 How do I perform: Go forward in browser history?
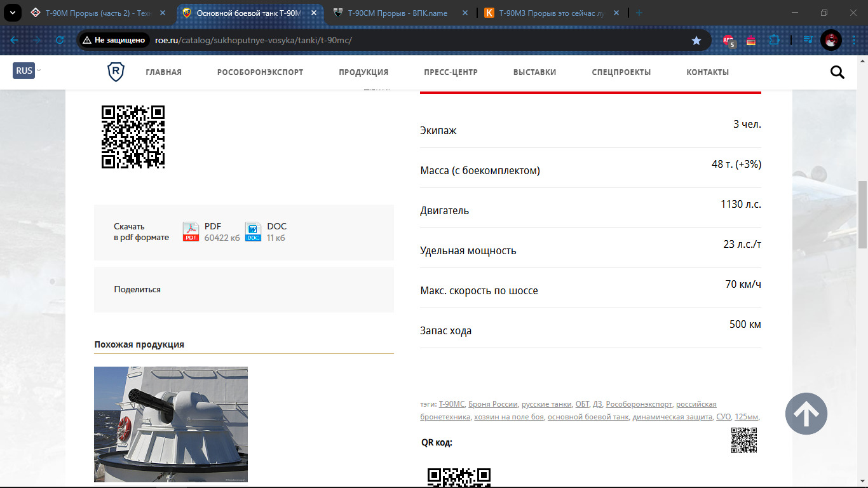[x=37, y=40]
